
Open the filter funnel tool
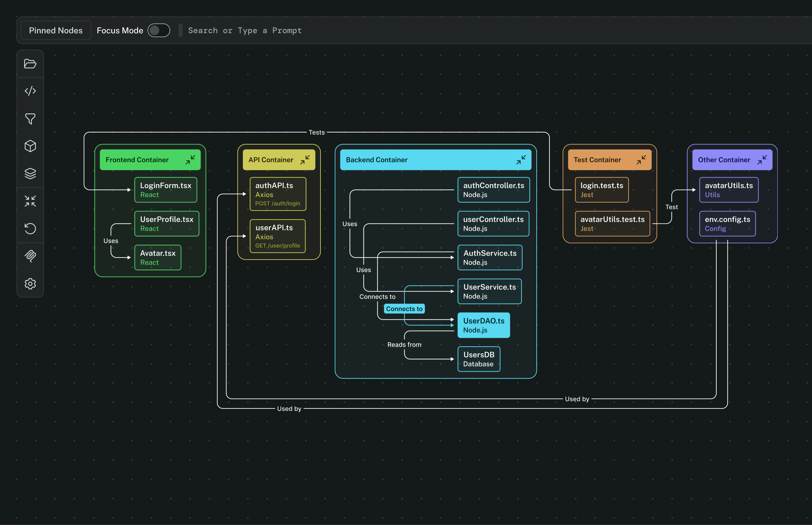click(x=30, y=119)
